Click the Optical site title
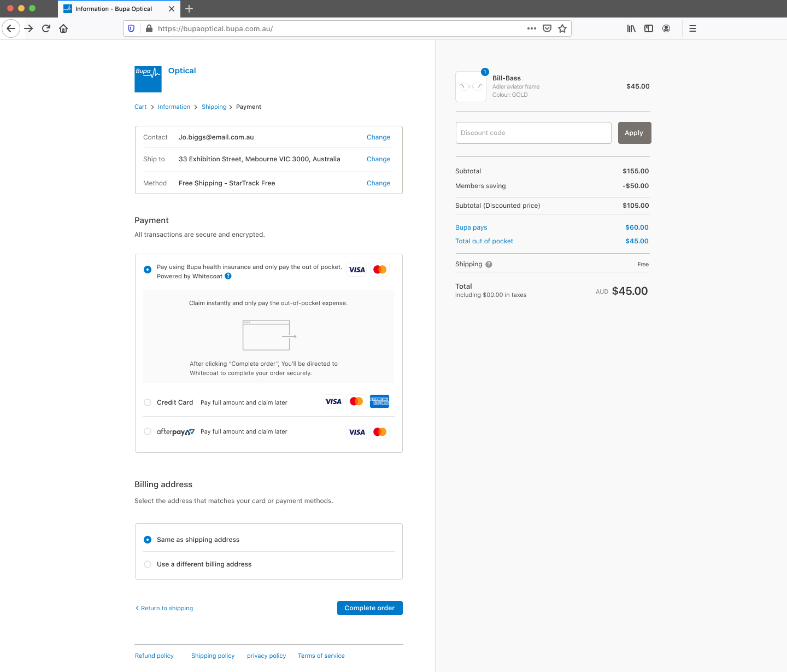The width and height of the screenshot is (787, 672). pos(182,71)
